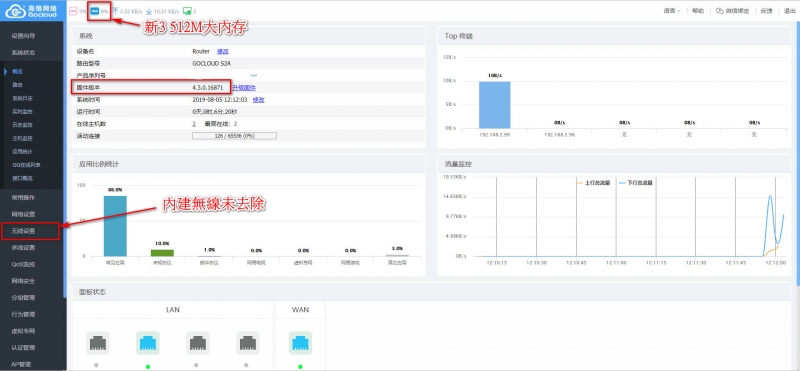Click the active blue LAN port icon

pos(147,343)
